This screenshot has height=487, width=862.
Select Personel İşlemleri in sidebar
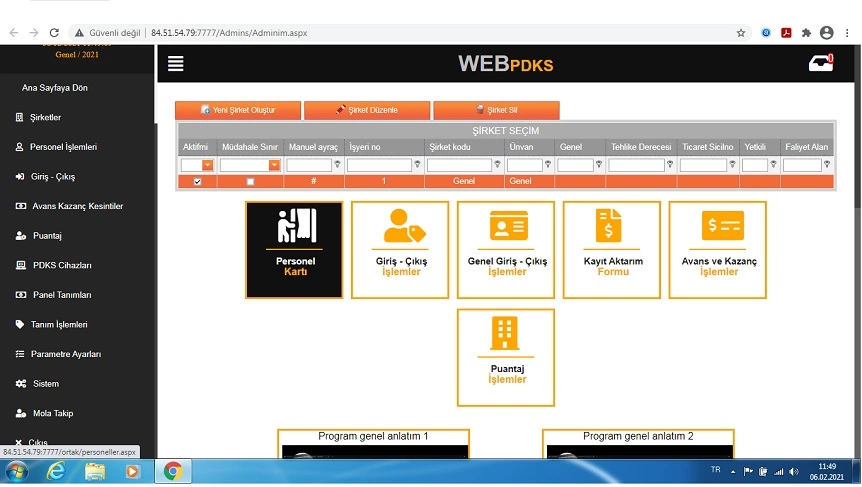coord(63,147)
